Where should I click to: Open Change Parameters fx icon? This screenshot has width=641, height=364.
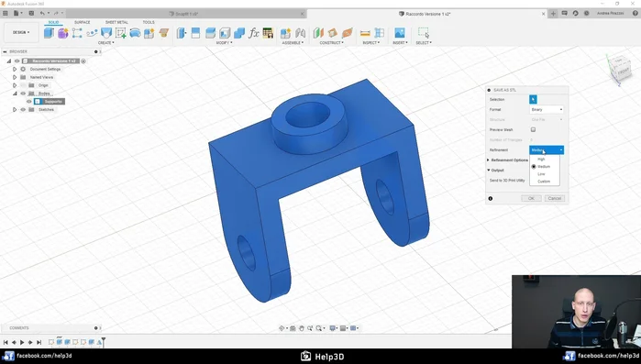point(254,33)
